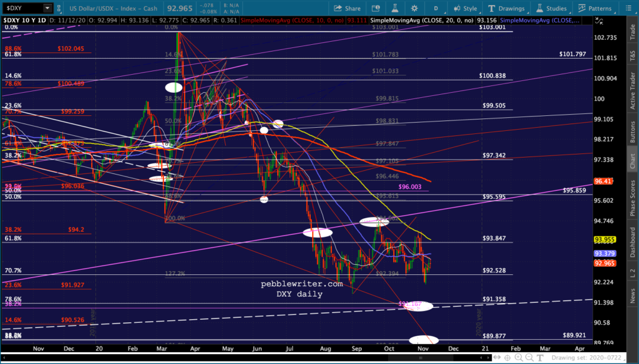Click the zoom out magnifier icon
This screenshot has width=639, height=364.
529,358
